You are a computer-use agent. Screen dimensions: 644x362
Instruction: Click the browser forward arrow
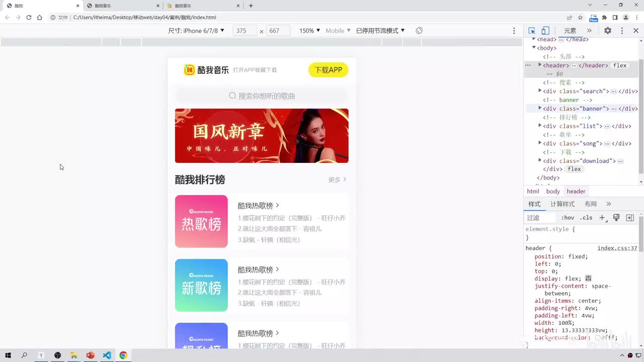(18, 18)
